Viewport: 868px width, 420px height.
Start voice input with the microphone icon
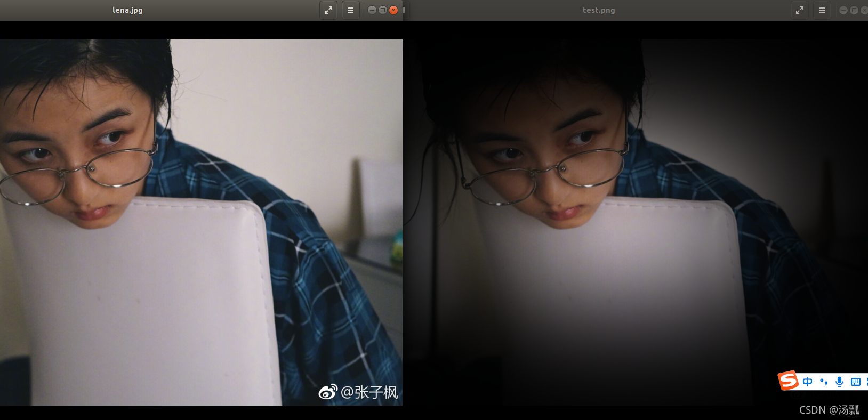pyautogui.click(x=840, y=382)
